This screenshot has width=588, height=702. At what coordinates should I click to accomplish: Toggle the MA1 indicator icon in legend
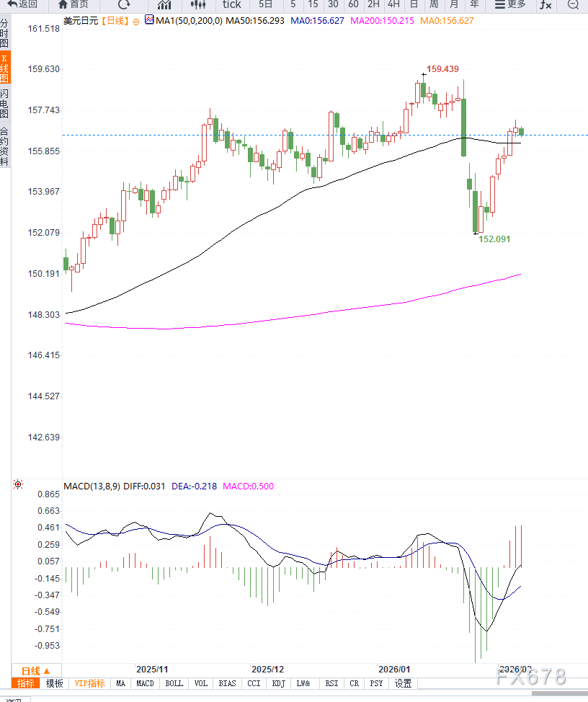(149, 20)
